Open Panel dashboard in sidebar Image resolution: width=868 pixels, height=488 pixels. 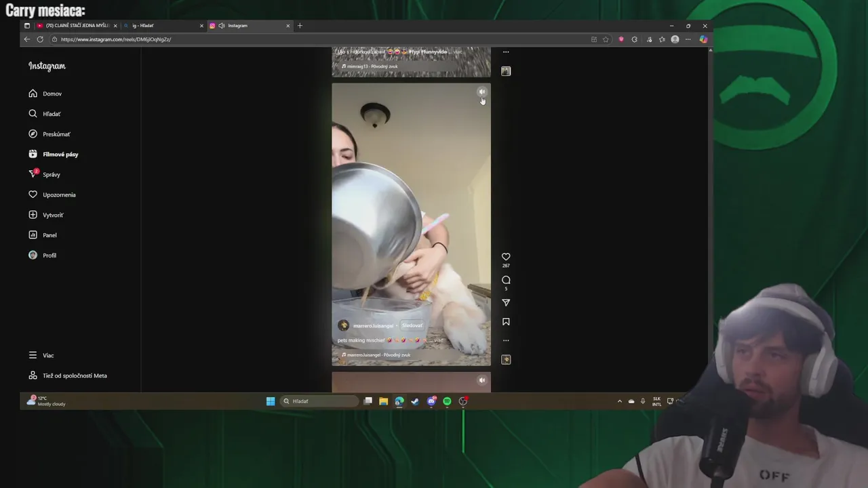click(x=43, y=235)
